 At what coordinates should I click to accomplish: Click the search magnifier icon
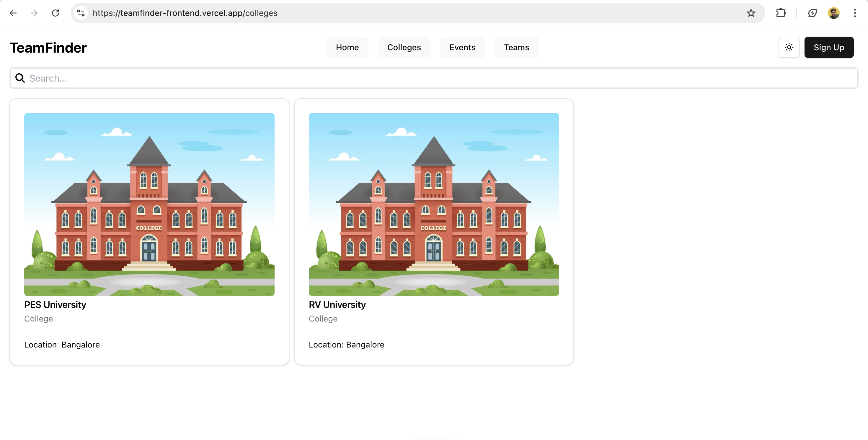pos(20,78)
